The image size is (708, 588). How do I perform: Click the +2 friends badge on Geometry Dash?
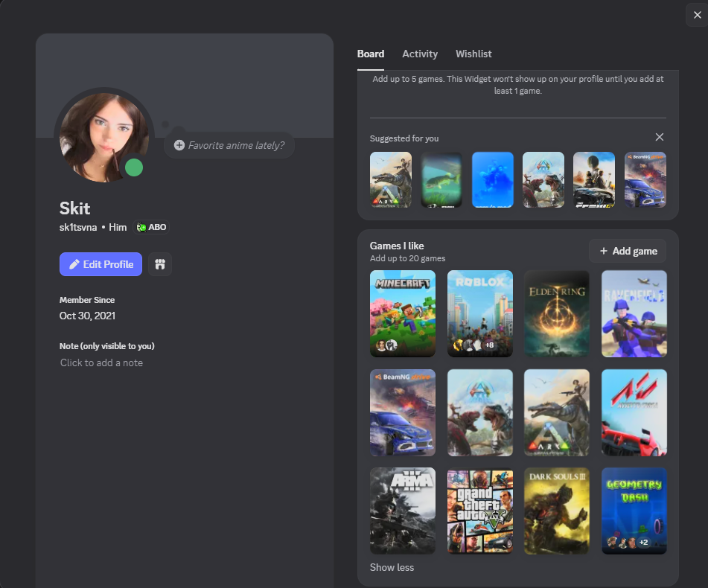click(x=643, y=543)
